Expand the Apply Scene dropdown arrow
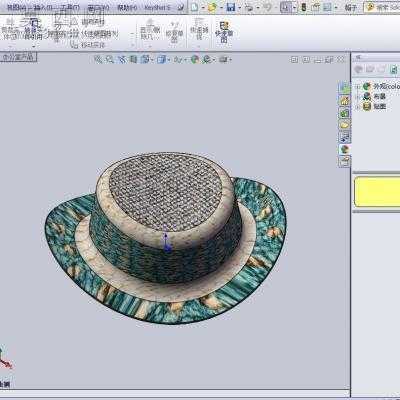The width and height of the screenshot is (400, 400). [x=214, y=60]
